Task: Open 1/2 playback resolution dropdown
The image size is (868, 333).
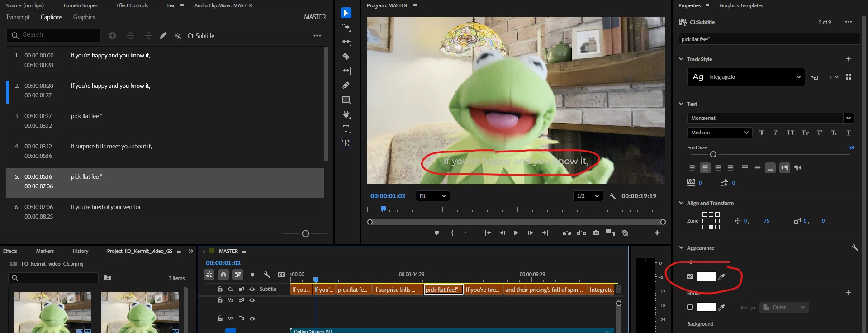Action: point(588,196)
